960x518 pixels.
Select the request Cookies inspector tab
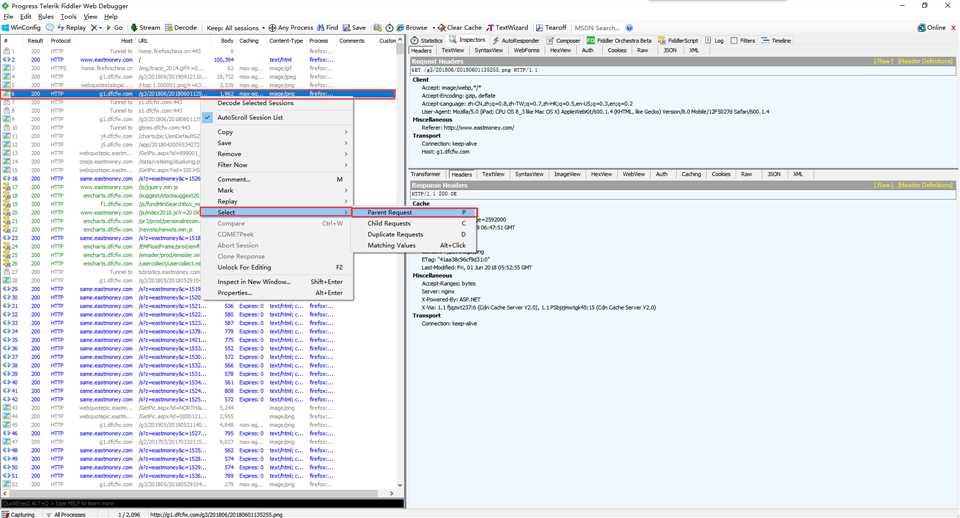(617, 50)
